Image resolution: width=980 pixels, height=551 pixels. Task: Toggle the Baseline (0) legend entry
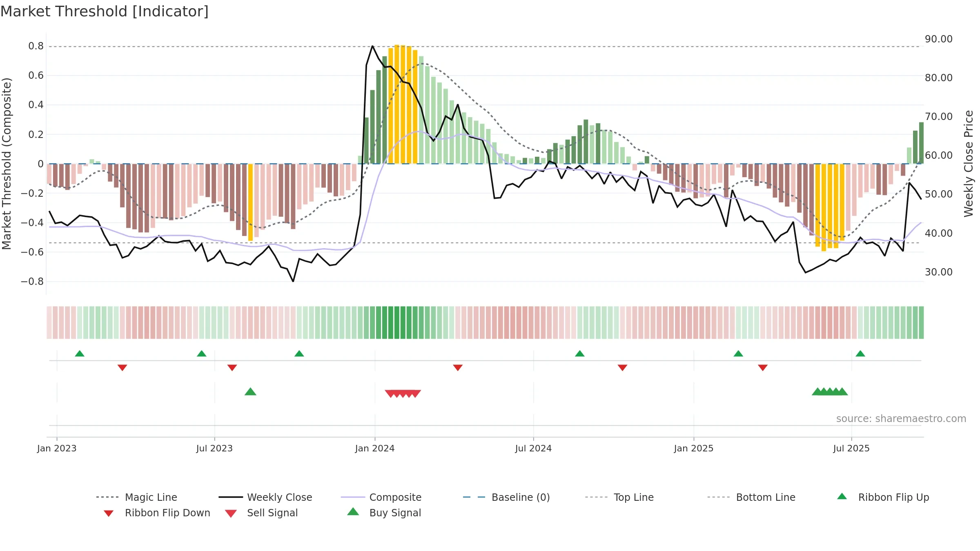(506, 497)
